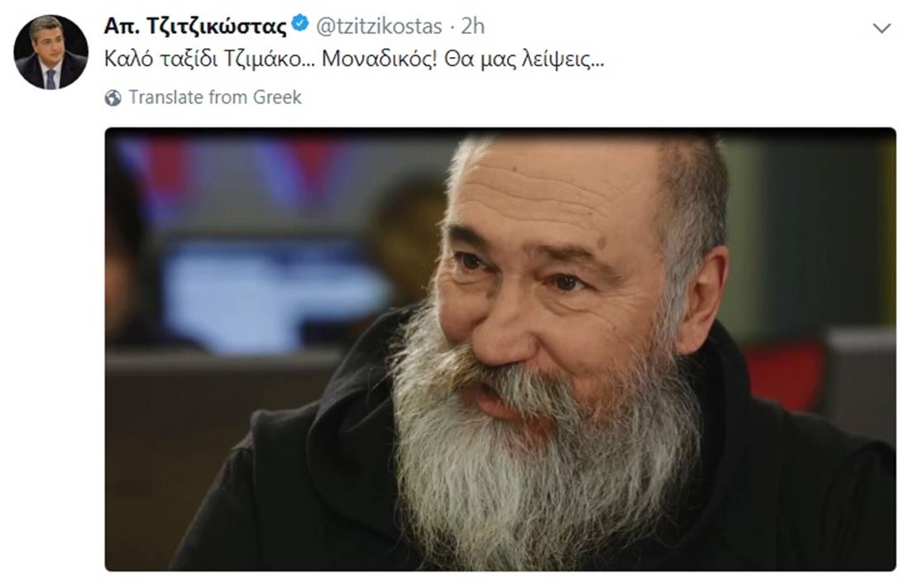Viewport: 909px width, 588px height.
Task: Open tweet permalink via 2h timestamp
Action: (473, 26)
